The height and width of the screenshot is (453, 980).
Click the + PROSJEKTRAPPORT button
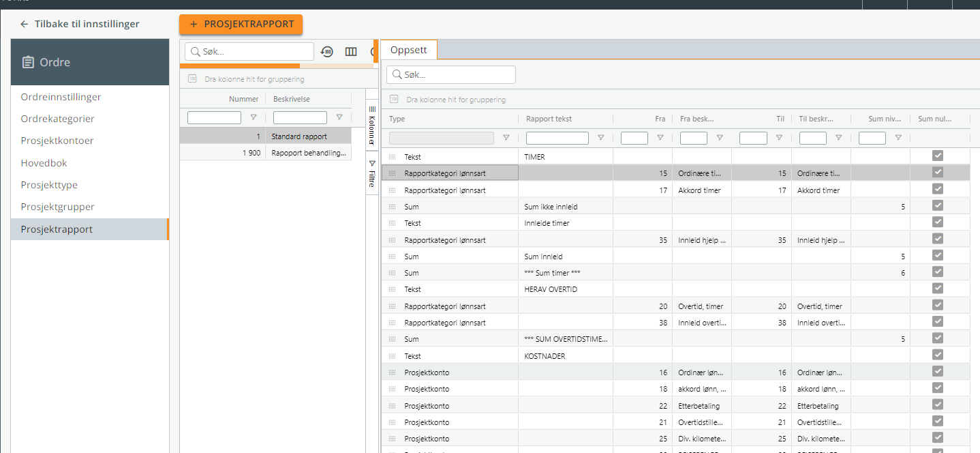coord(241,24)
